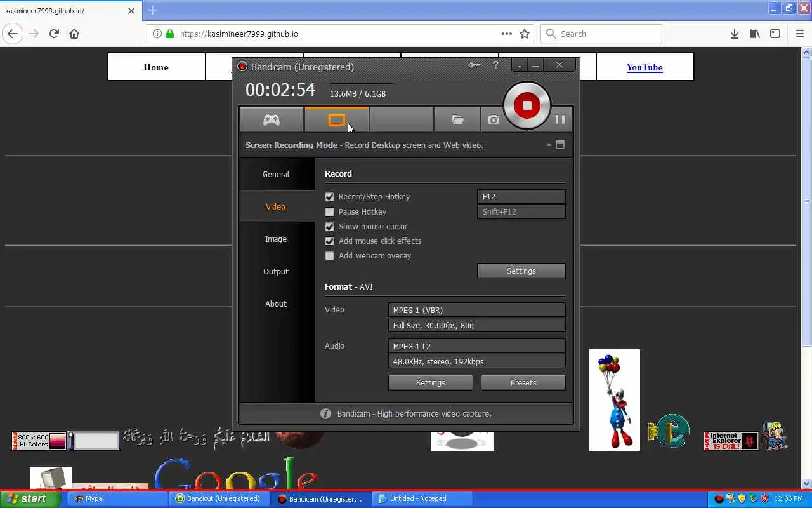Bookmark this page with star icon
Viewport: 812px width, 508px height.
[525, 34]
